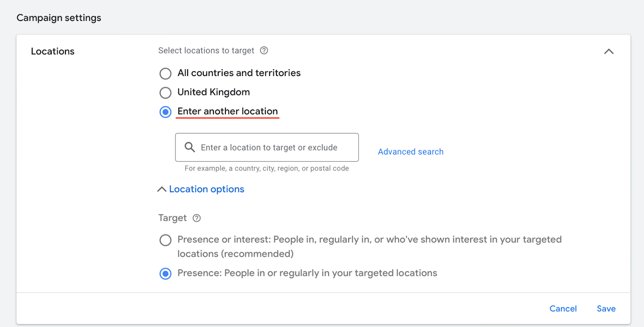Click the help icon next to Target

197,218
